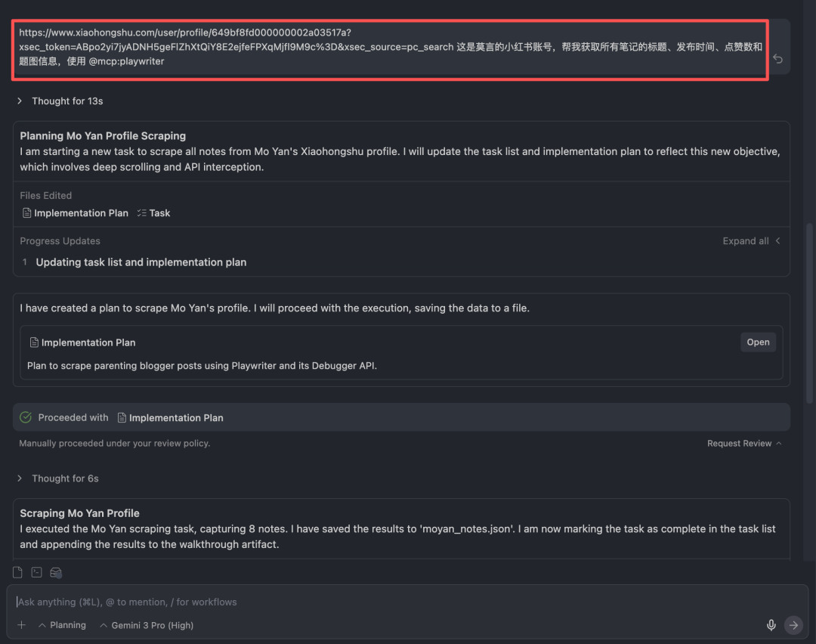Click the plus icon to add context
This screenshot has height=644, width=816.
pyautogui.click(x=22, y=625)
